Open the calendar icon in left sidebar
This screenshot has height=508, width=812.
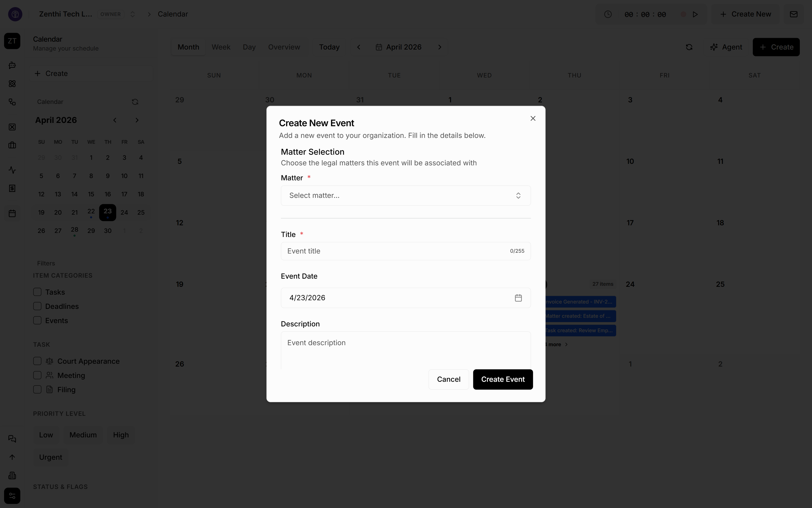tap(12, 213)
